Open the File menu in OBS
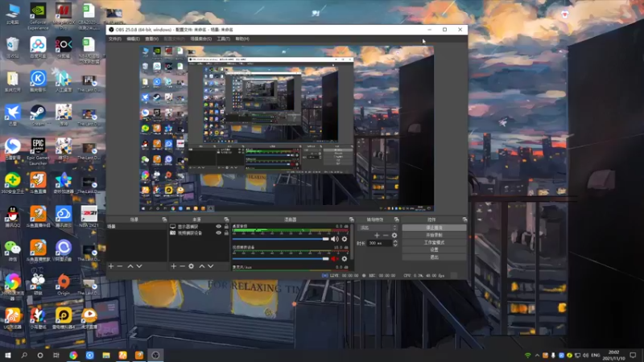This screenshot has width=644, height=362. pos(115,39)
